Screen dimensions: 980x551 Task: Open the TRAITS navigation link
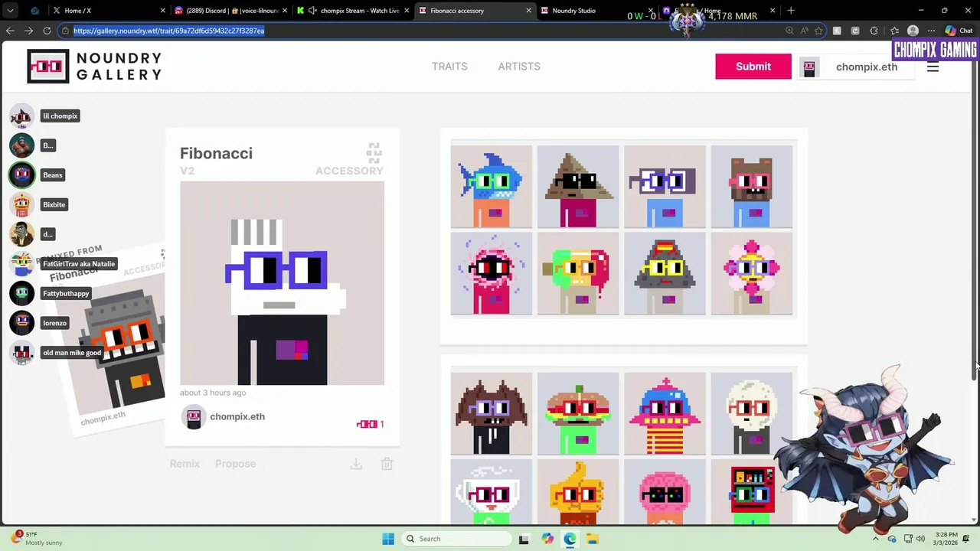[449, 67]
